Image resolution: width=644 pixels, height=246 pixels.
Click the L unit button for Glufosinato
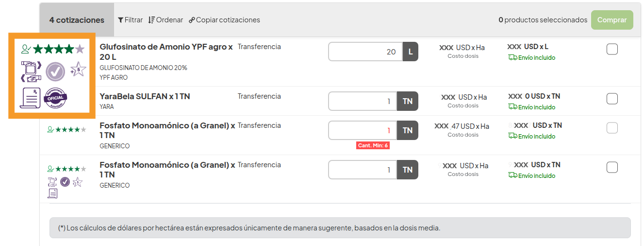(x=410, y=52)
